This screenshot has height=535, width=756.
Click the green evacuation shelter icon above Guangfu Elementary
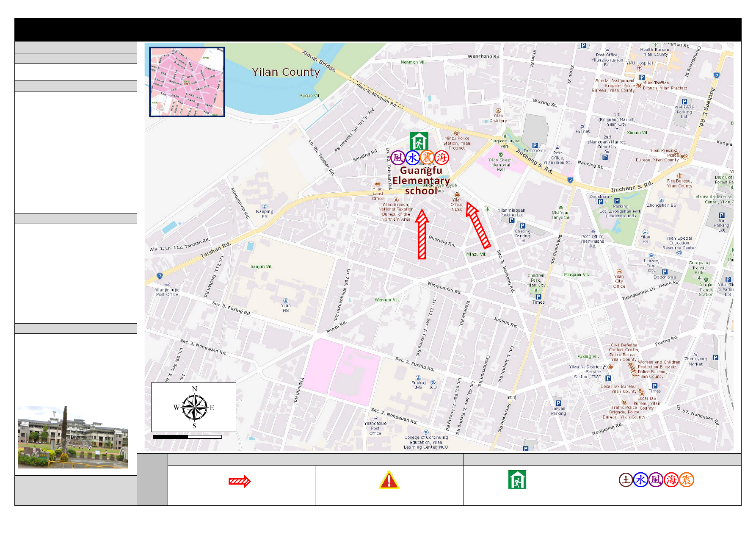[419, 141]
